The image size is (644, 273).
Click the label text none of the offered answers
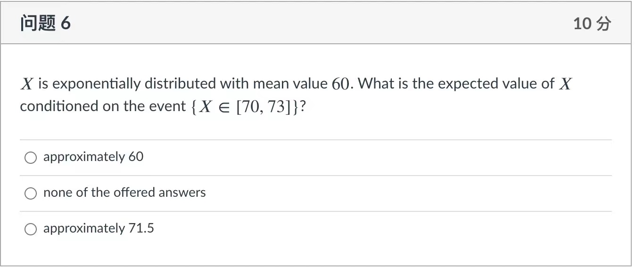(x=124, y=193)
